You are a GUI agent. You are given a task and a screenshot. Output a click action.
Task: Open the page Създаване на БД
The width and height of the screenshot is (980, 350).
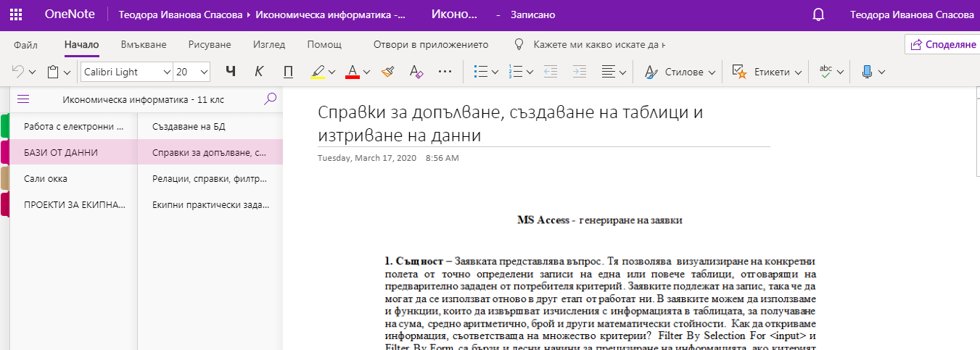click(210, 126)
